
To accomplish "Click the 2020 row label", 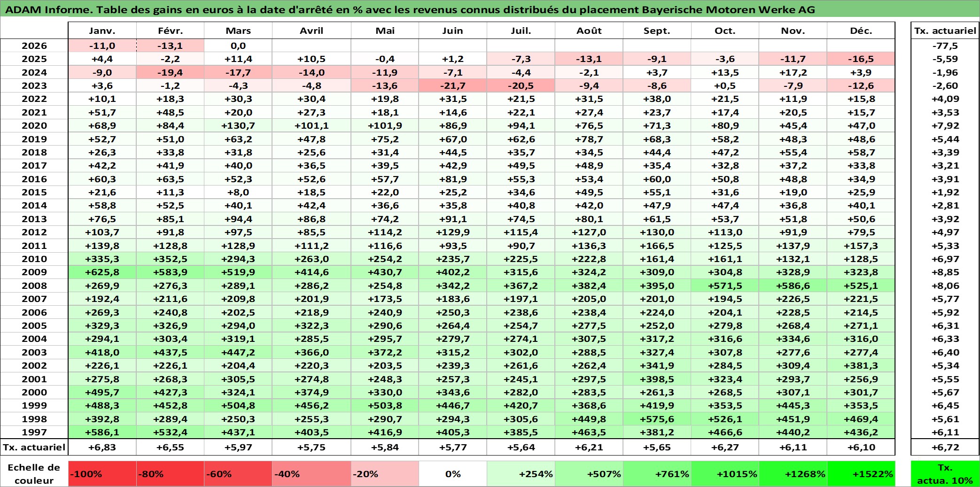I will pos(34,125).
